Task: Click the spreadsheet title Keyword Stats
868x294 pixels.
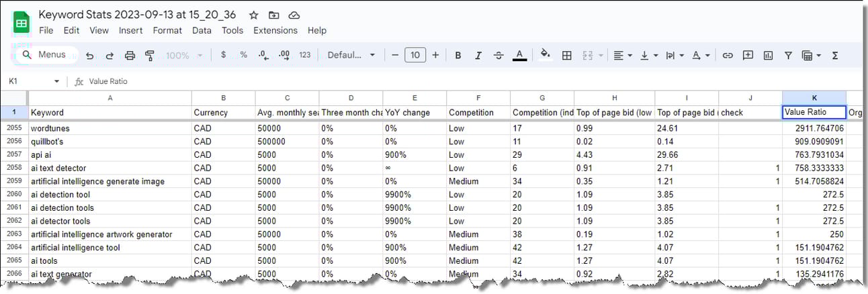Action: [138, 14]
